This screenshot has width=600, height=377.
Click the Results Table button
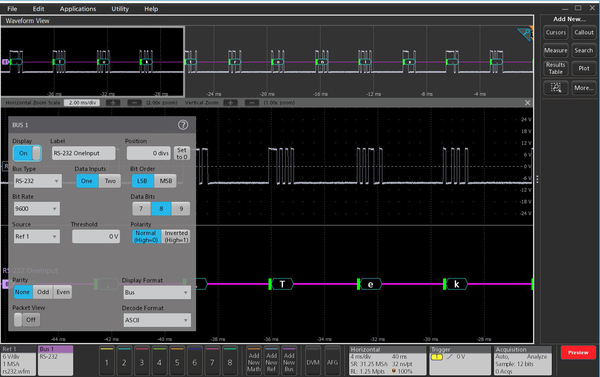(556, 68)
